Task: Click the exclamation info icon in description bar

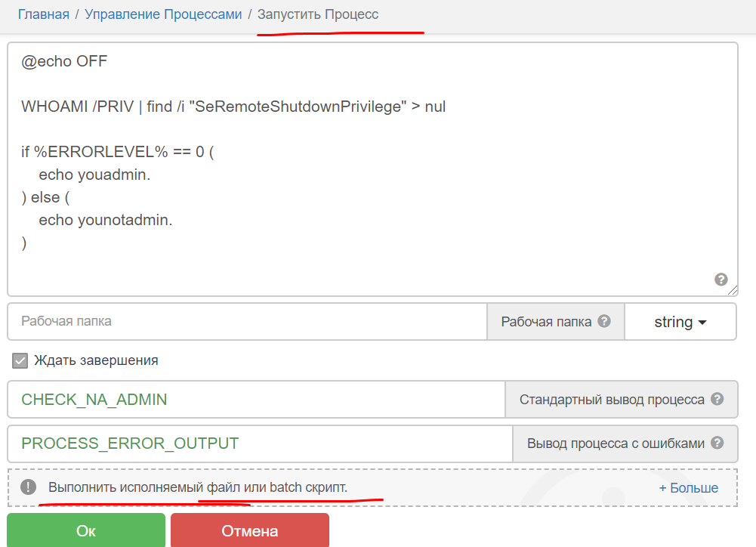Action: click(x=28, y=487)
